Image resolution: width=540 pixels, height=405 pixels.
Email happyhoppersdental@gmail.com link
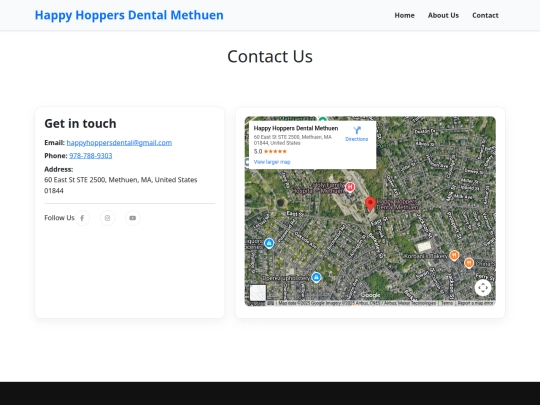pos(119,143)
